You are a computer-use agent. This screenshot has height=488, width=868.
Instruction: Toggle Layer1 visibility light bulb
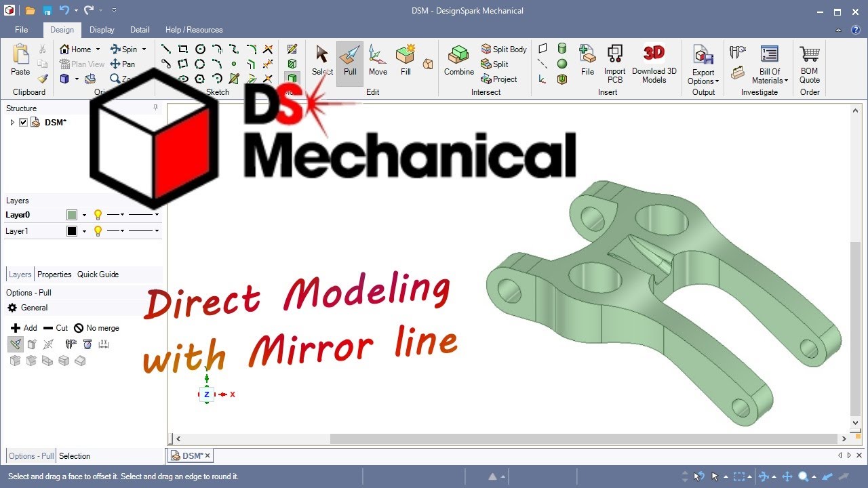click(98, 231)
